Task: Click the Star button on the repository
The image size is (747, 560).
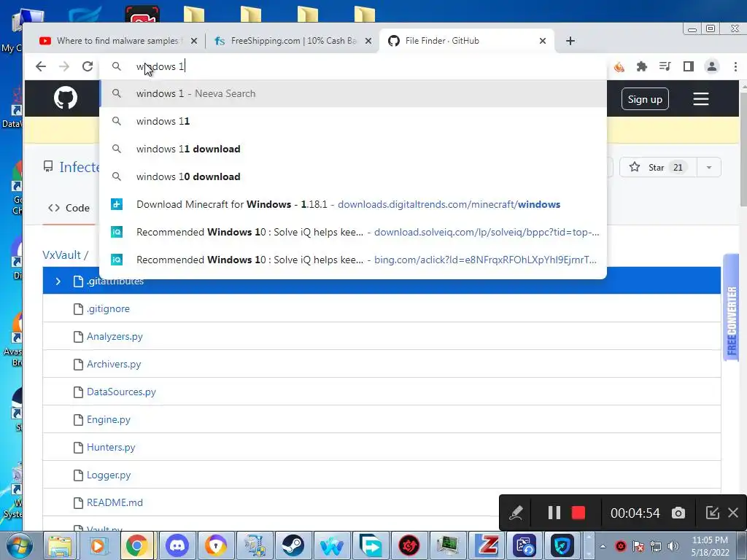Action: point(658,167)
